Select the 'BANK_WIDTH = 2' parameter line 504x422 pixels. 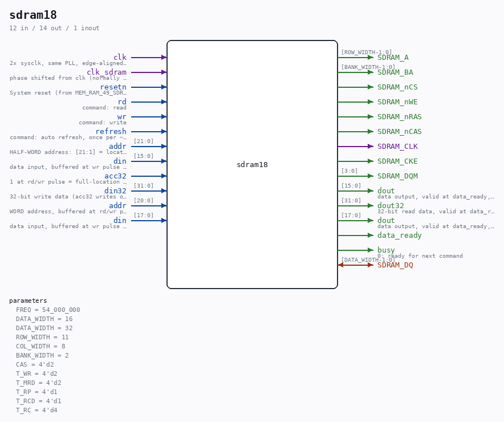point(42,355)
